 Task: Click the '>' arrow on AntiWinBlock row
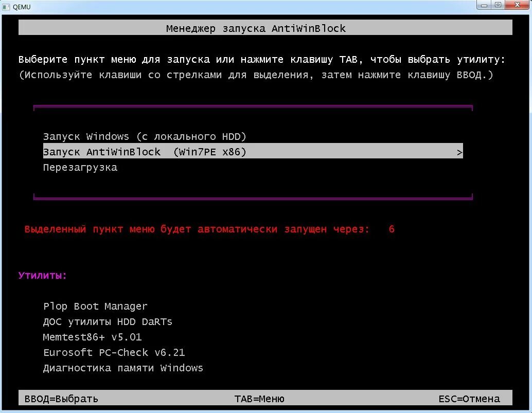[x=459, y=152]
